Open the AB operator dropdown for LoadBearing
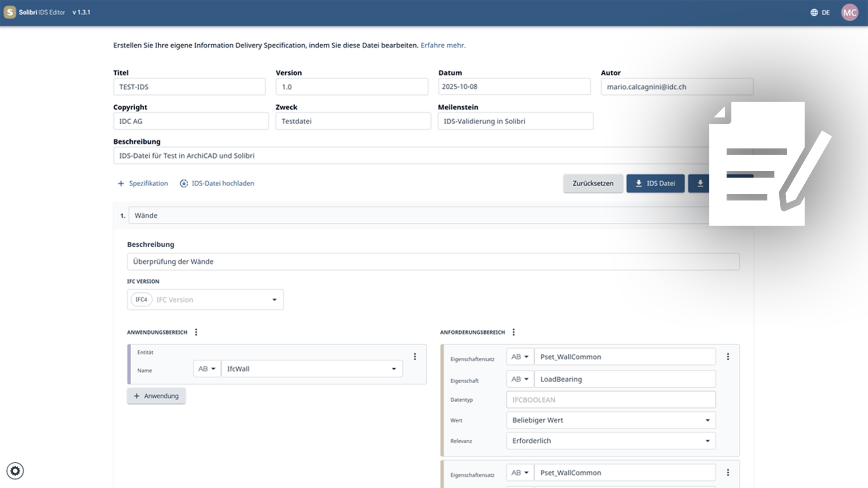868x488 pixels. point(520,379)
